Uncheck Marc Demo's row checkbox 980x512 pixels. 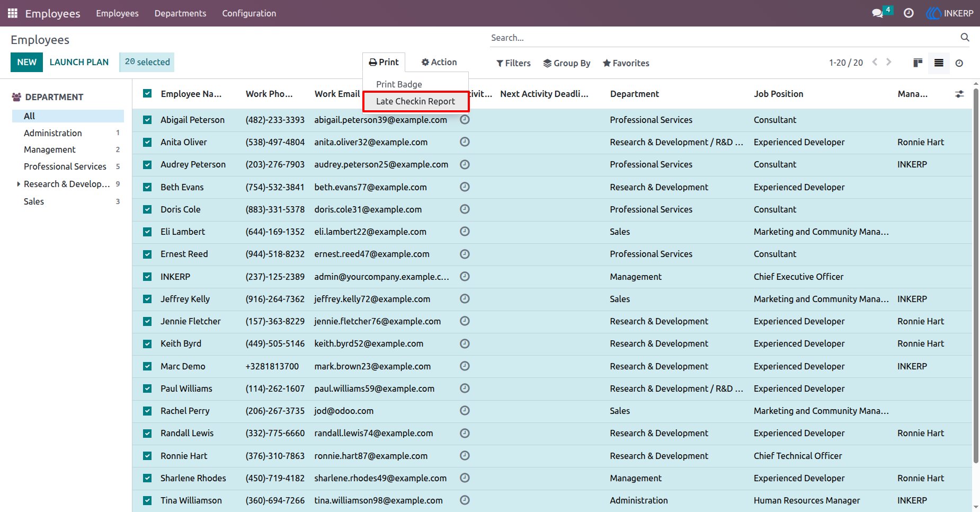coord(147,366)
